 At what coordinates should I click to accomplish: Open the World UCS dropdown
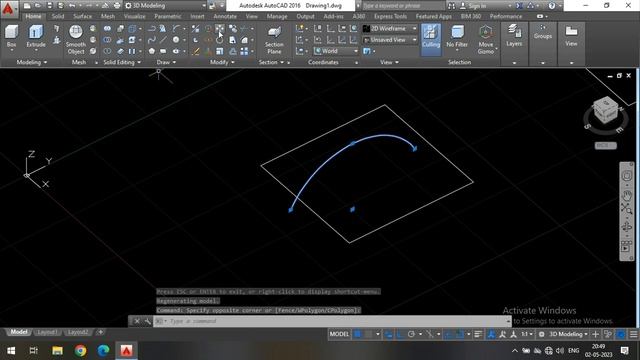[x=336, y=51]
